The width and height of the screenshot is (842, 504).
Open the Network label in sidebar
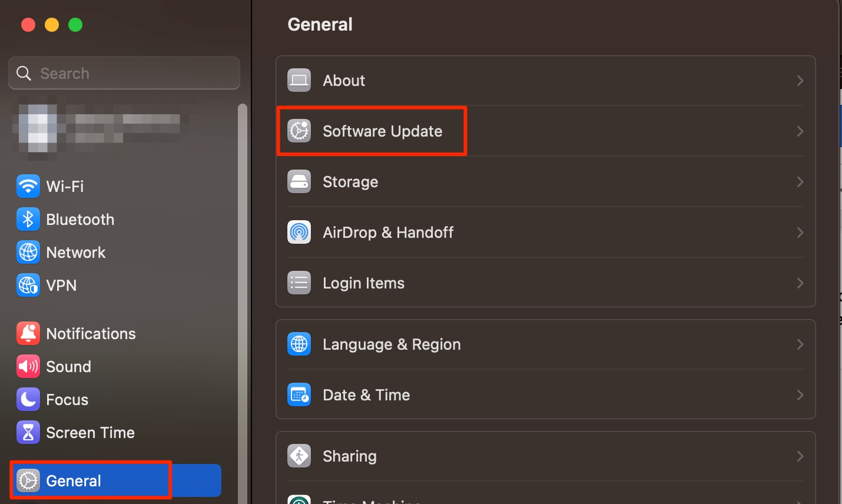coord(75,253)
